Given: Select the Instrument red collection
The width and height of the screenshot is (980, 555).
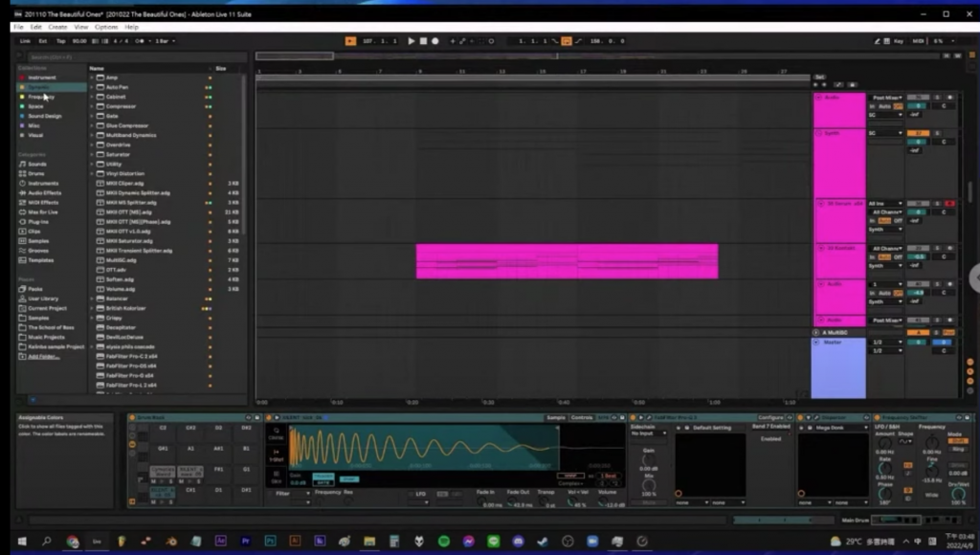Looking at the screenshot, I should (41, 78).
